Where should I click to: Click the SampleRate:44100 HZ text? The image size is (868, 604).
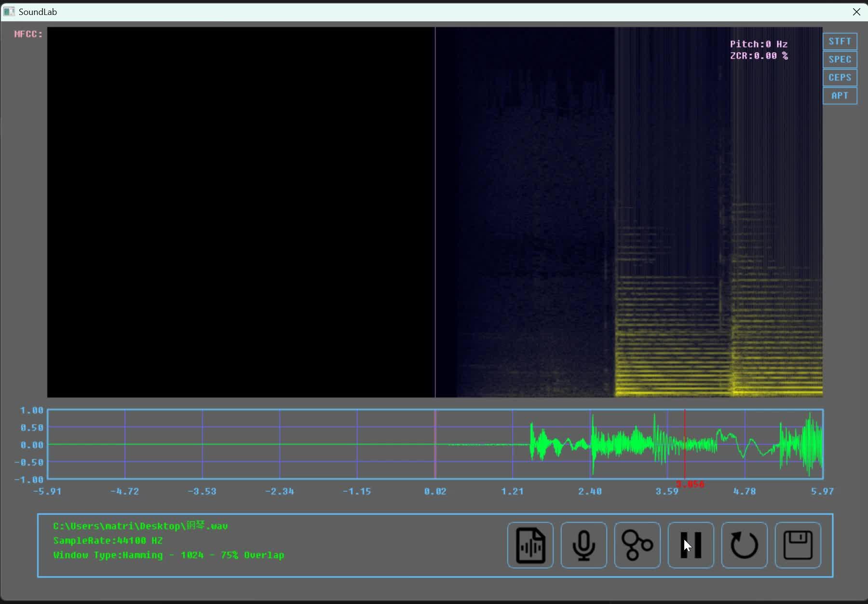[x=108, y=540]
